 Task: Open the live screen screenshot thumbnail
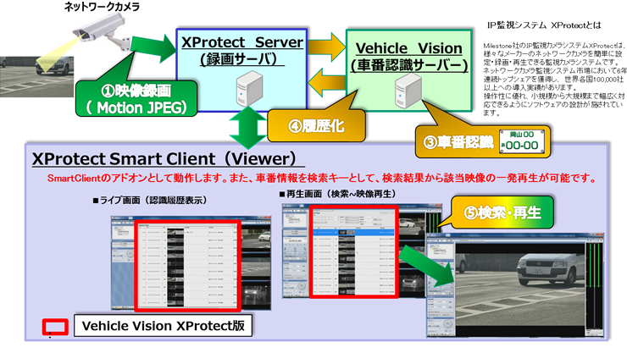tap(191, 264)
